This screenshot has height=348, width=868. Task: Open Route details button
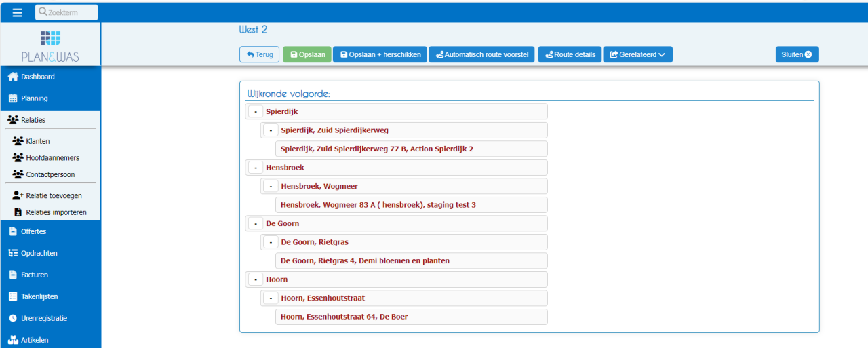[x=570, y=54]
